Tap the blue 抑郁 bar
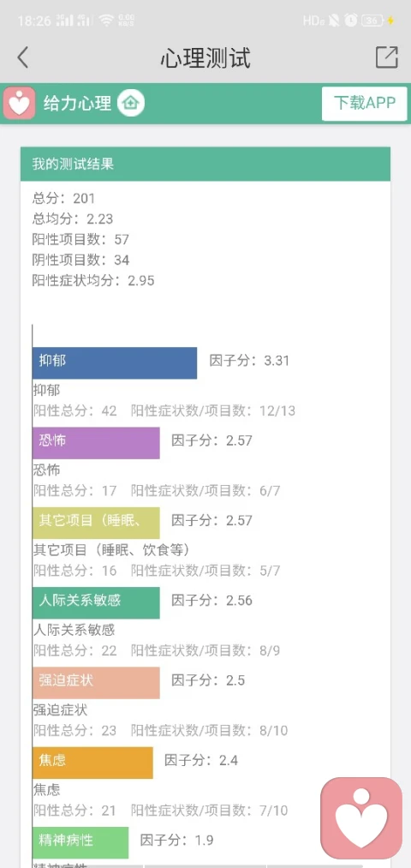This screenshot has width=411, height=868. click(115, 363)
